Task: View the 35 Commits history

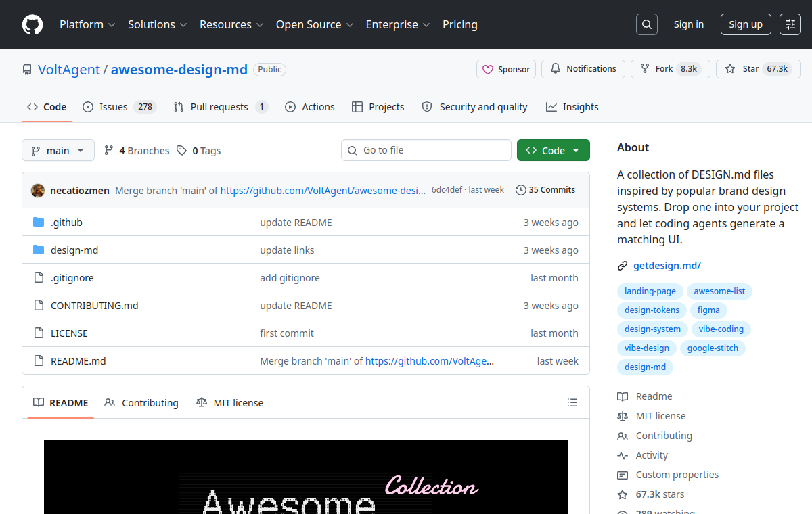Action: (x=545, y=190)
